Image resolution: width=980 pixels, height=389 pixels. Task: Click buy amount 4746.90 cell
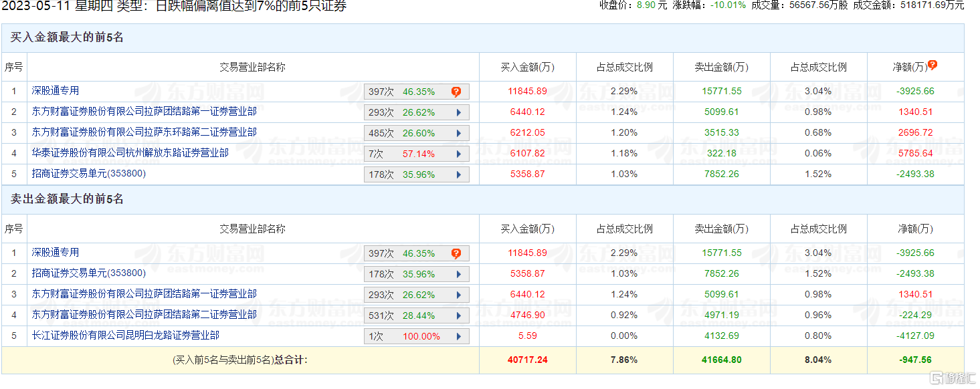[528, 315]
